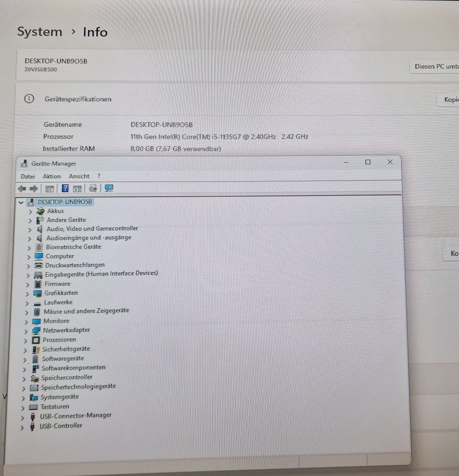Viewport: 459px width, 476px height.
Task: Click the Netzwerkadapter network icon
Action: [x=36, y=330]
